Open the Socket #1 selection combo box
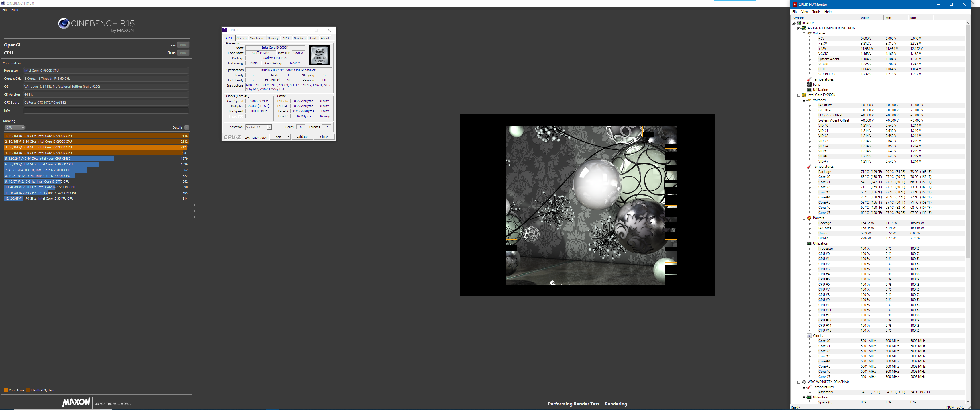This screenshot has height=410, width=980. click(x=258, y=127)
